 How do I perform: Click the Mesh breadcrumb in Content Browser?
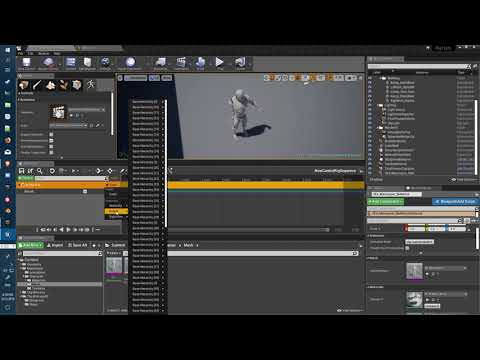click(188, 245)
